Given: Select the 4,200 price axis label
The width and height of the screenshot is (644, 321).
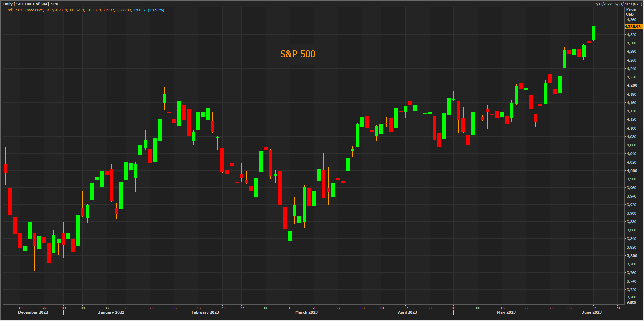Looking at the screenshot, I should pos(632,85).
